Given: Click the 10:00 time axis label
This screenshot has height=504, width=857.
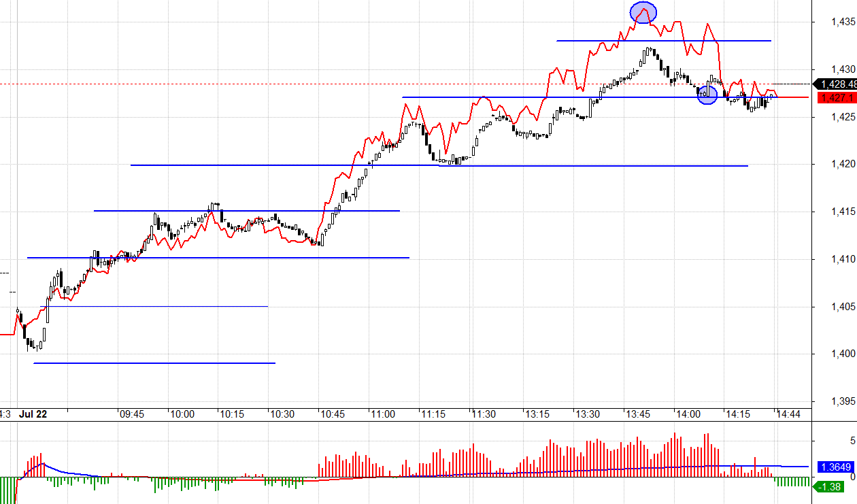Looking at the screenshot, I should (x=182, y=414).
